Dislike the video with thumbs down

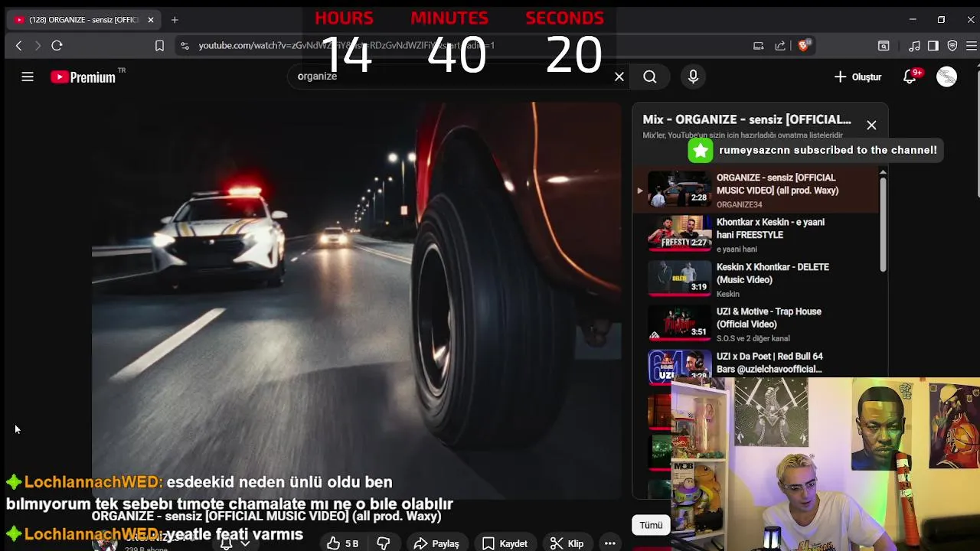coord(384,543)
